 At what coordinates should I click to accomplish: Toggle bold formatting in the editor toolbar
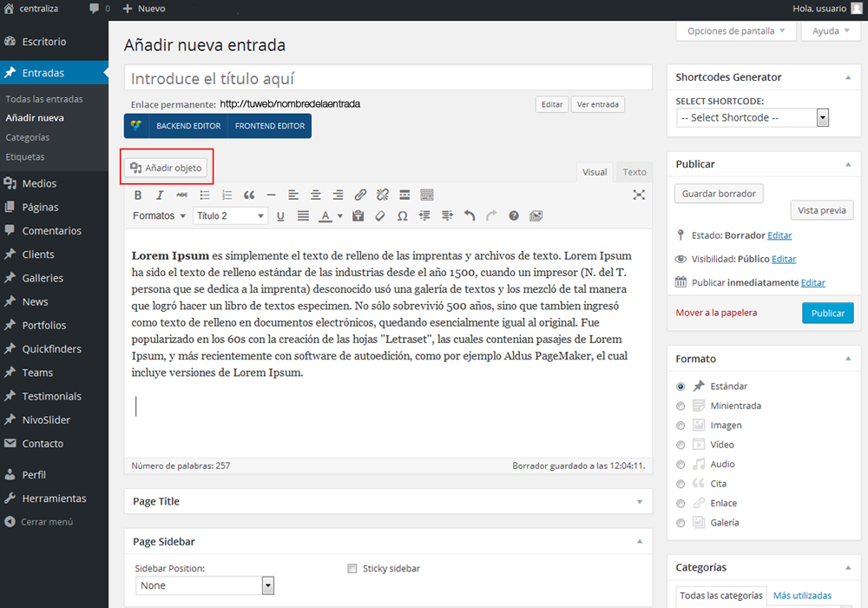[x=138, y=195]
